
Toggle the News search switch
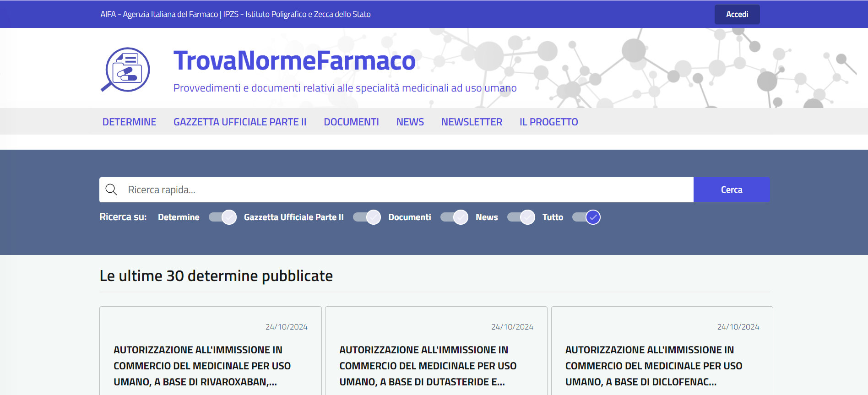[521, 217]
